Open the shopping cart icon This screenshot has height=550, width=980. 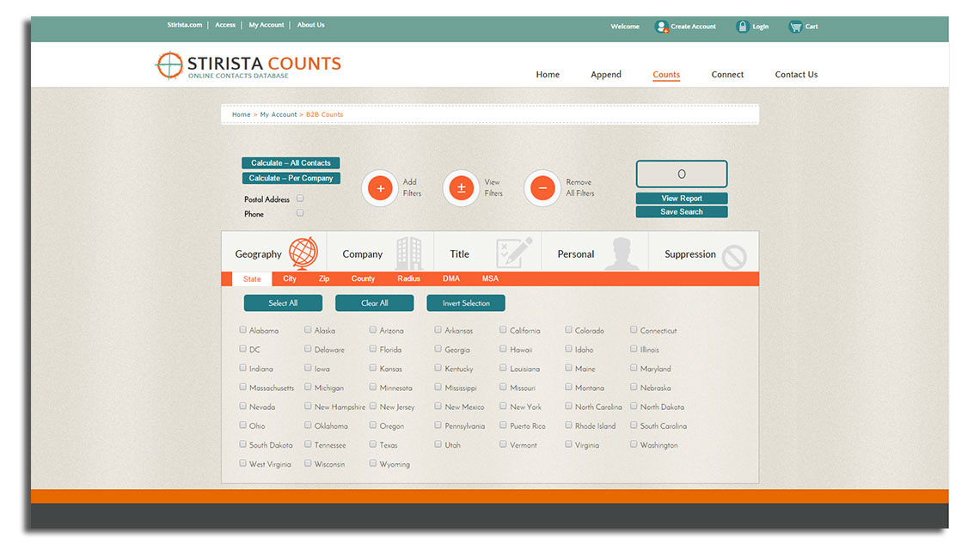click(795, 27)
